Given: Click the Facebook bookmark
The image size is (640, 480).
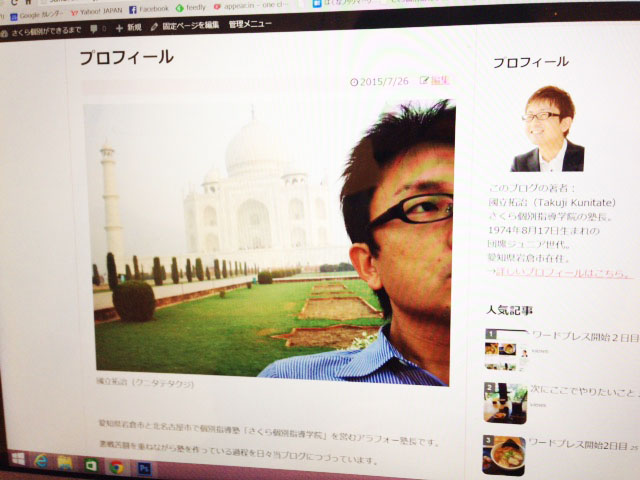Looking at the screenshot, I should coord(148,8).
